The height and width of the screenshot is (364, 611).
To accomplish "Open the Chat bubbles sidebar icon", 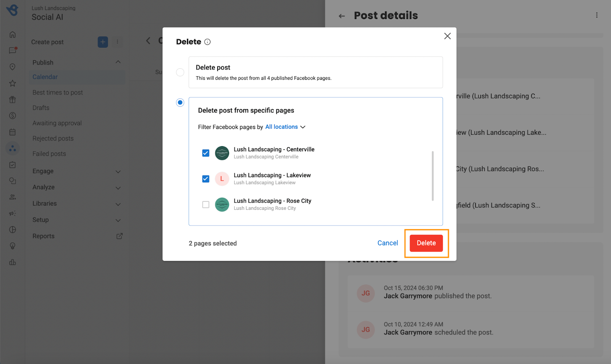I will tap(13, 181).
